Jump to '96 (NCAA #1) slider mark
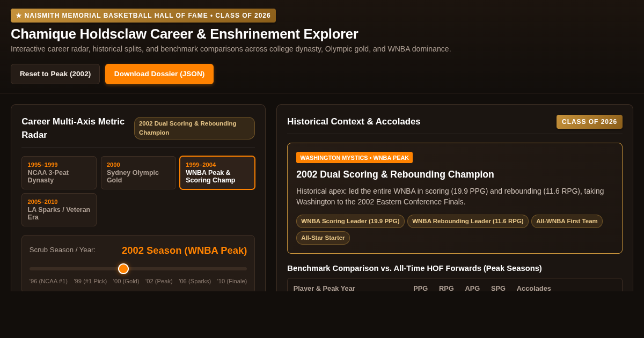Viewport: 644px width, 338px height. pos(48,281)
